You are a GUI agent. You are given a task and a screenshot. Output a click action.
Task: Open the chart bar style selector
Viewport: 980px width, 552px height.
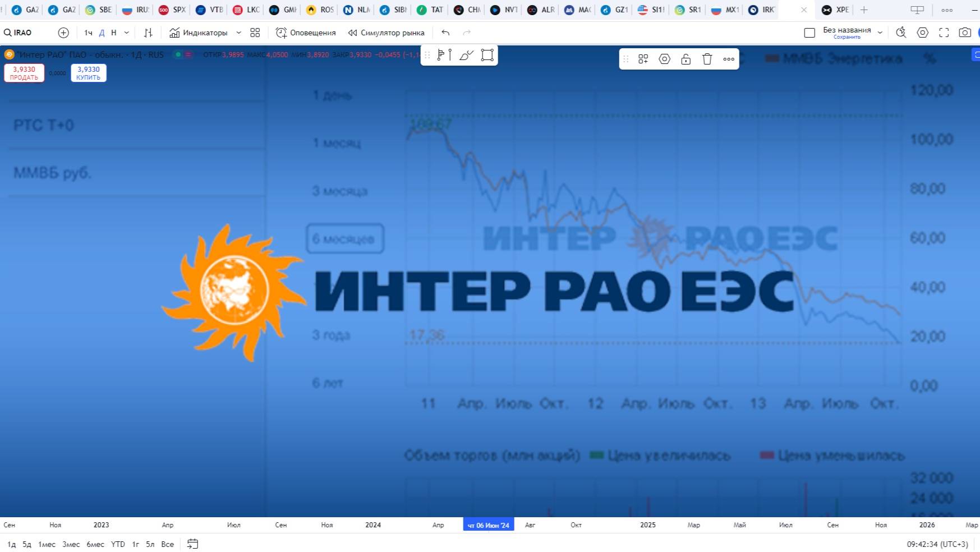click(x=148, y=33)
